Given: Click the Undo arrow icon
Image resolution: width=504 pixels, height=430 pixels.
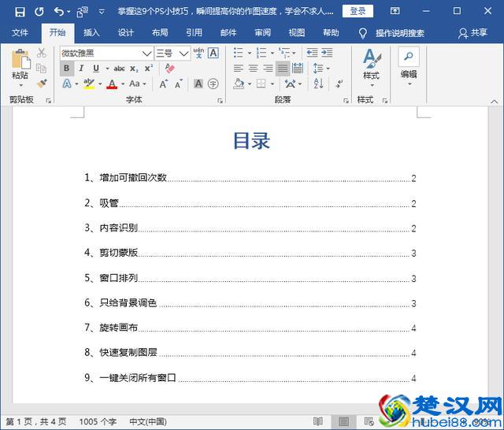Looking at the screenshot, I should pyautogui.click(x=59, y=12).
